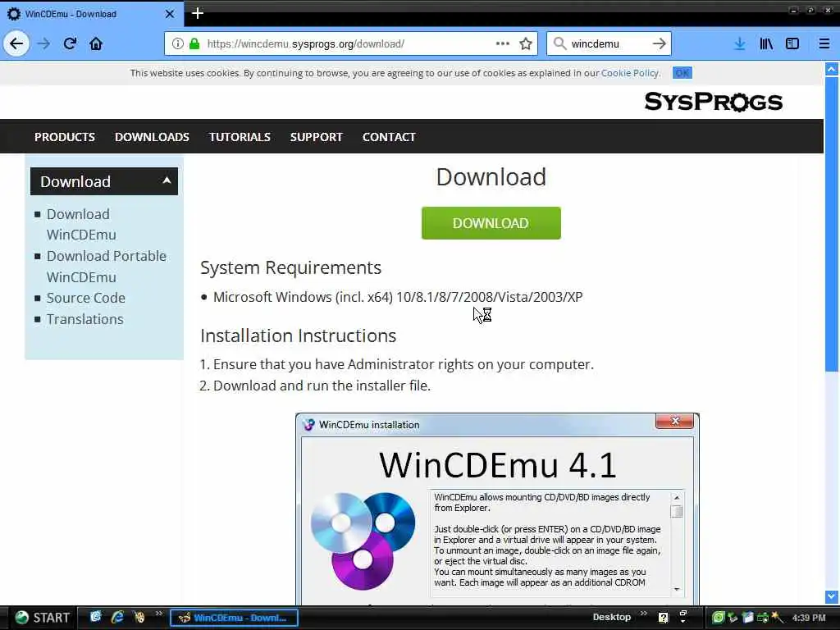Click the green padlock security icon
This screenshot has height=630, width=840.
(194, 43)
